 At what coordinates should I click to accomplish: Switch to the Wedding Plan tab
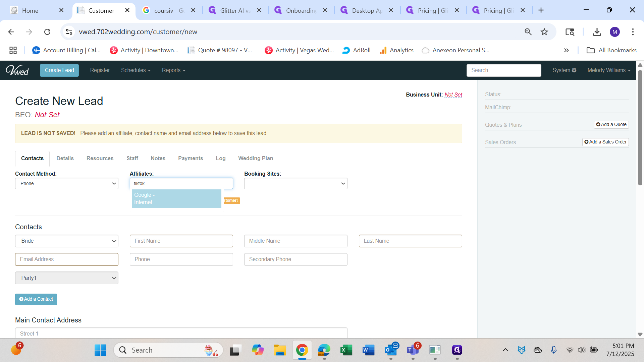click(x=255, y=158)
